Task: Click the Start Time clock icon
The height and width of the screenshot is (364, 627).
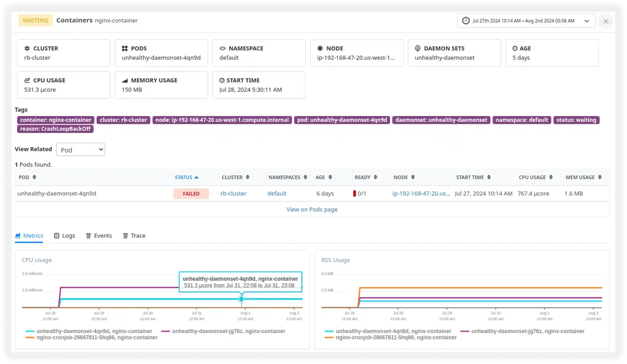Action: [221, 80]
